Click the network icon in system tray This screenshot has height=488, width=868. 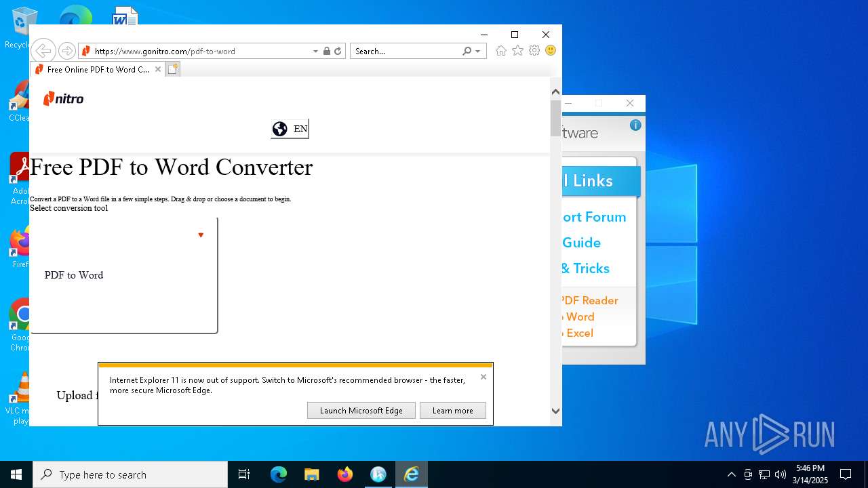pos(764,474)
